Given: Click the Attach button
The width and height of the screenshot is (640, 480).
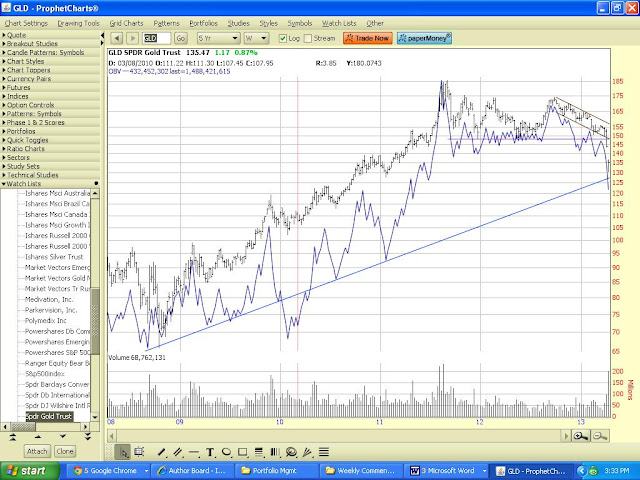Looking at the screenshot, I should click(x=37, y=451).
